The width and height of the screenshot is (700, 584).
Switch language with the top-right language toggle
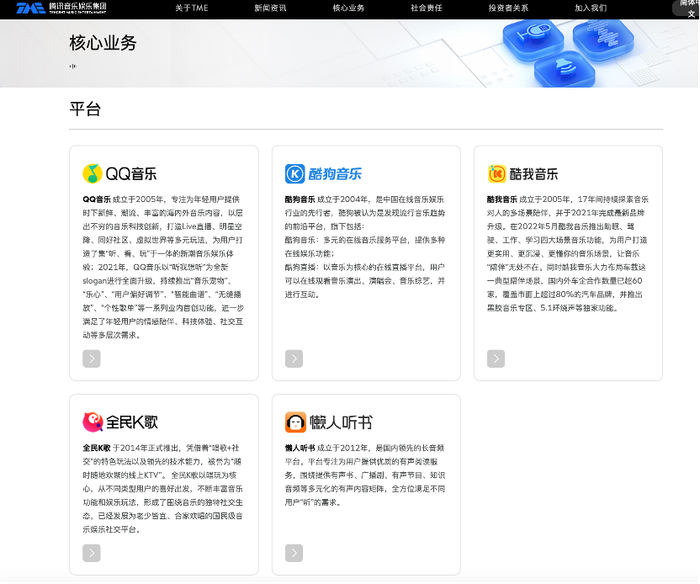[688, 8]
